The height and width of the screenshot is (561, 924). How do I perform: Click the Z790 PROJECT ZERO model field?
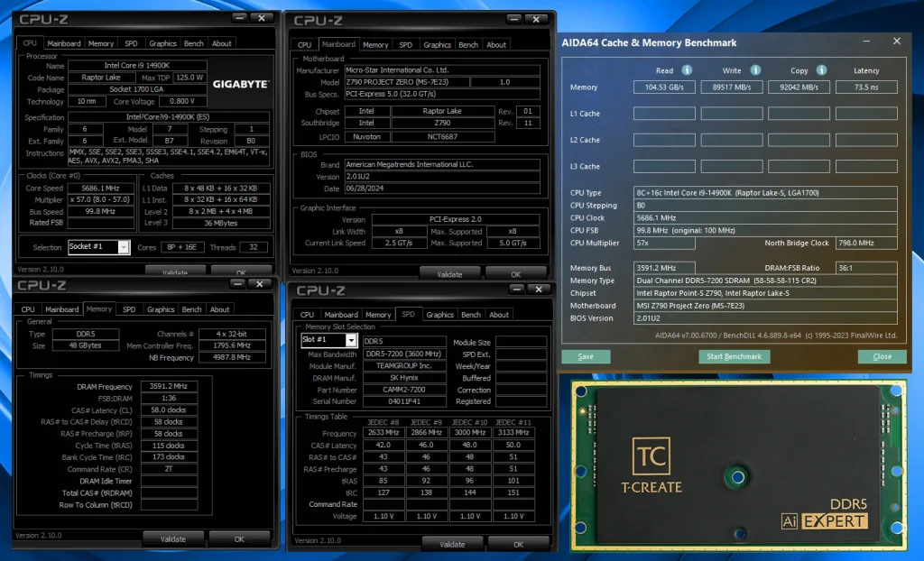pos(407,82)
